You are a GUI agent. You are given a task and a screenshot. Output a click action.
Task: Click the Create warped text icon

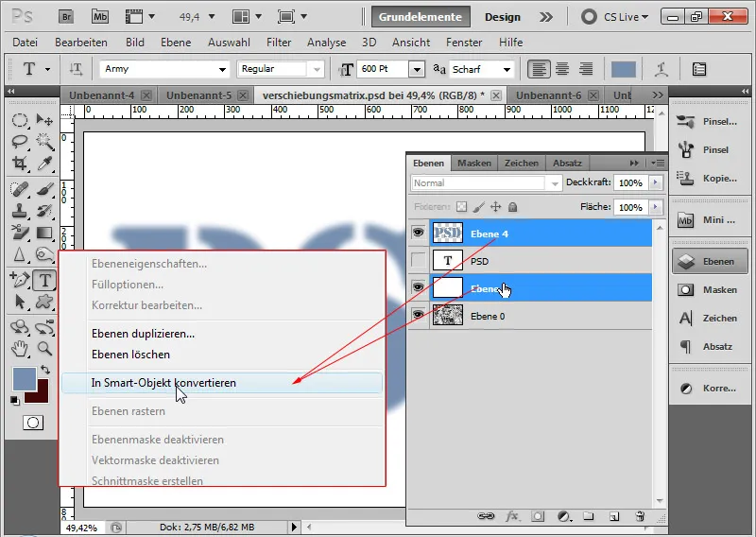[x=661, y=69]
